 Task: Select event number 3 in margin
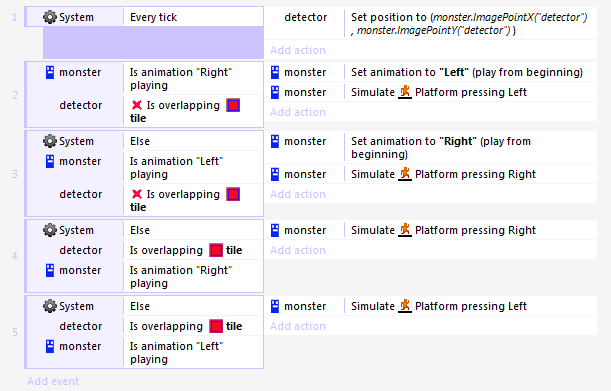(15, 174)
